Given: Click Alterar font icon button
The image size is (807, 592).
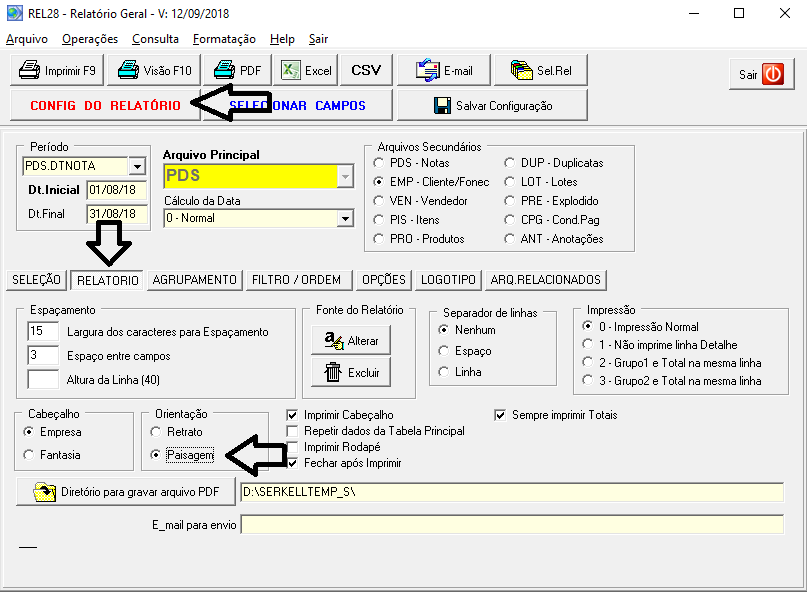Looking at the screenshot, I should [x=351, y=340].
